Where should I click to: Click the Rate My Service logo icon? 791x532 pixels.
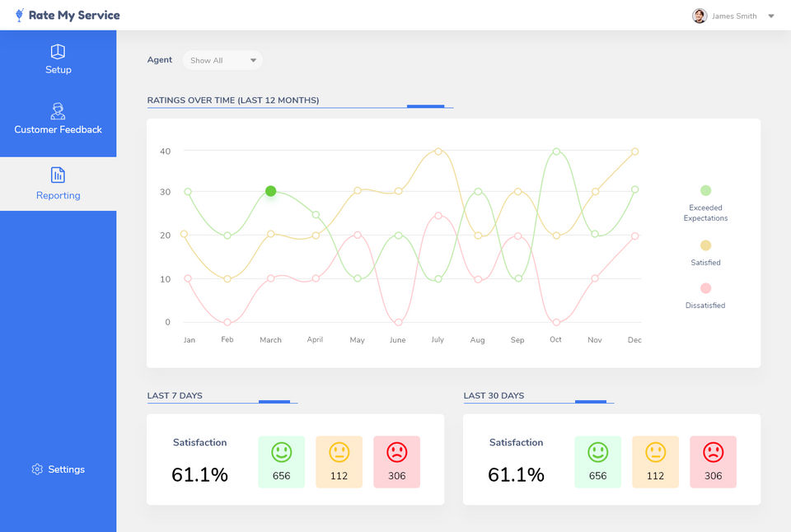coord(19,15)
